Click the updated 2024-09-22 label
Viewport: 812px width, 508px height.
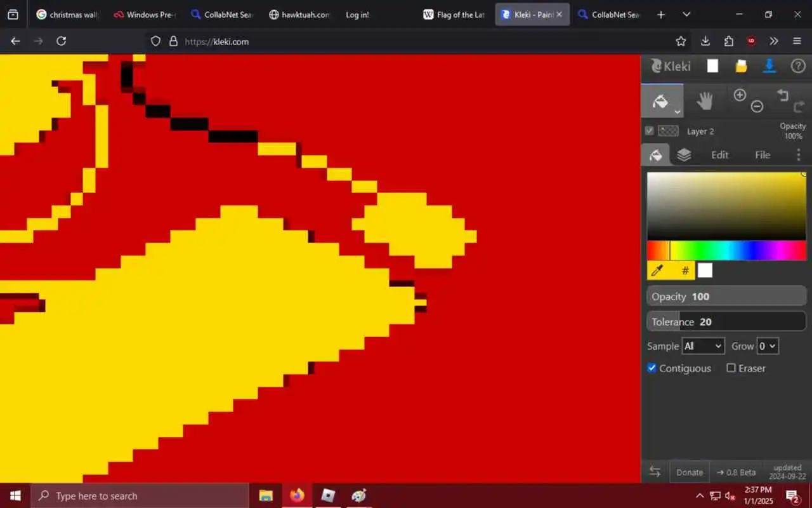[x=788, y=472]
